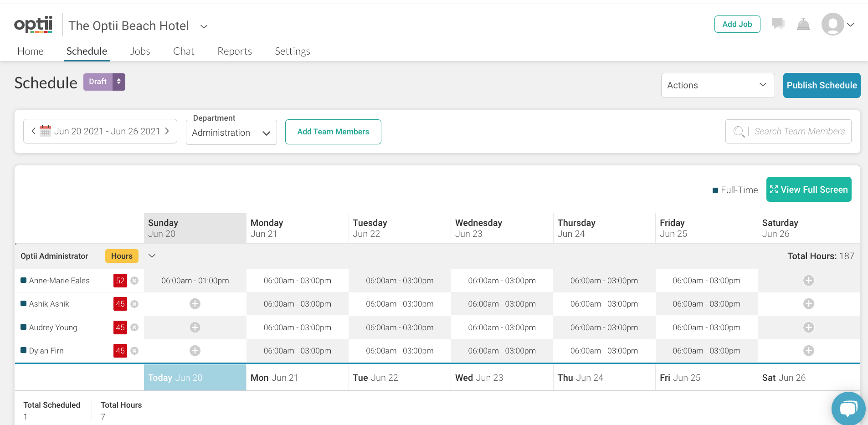
Task: Go to next week arrow
Action: pos(167,131)
